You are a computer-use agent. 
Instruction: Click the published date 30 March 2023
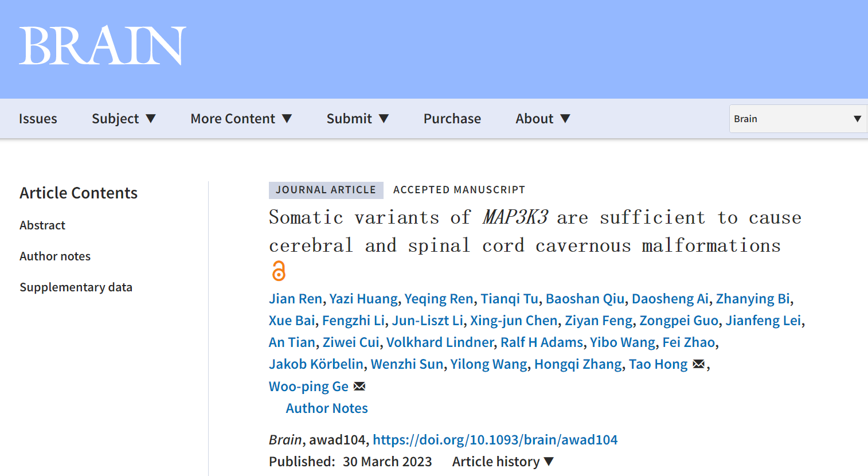(388, 462)
